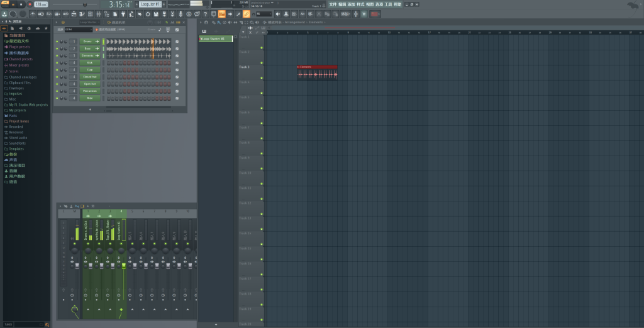
Task: Open the help question mark icon
Action: click(x=205, y=13)
